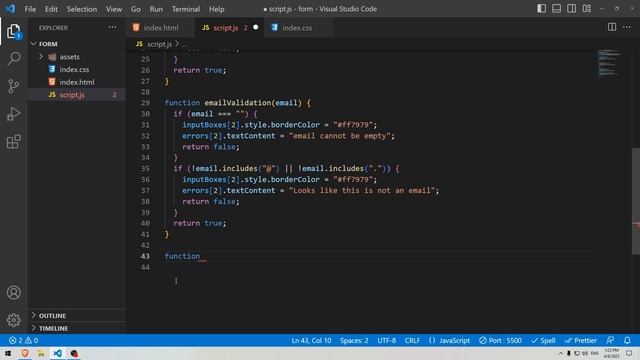Open Explorer Views and More Actions ellipsis
640x360 pixels.
[112, 27]
